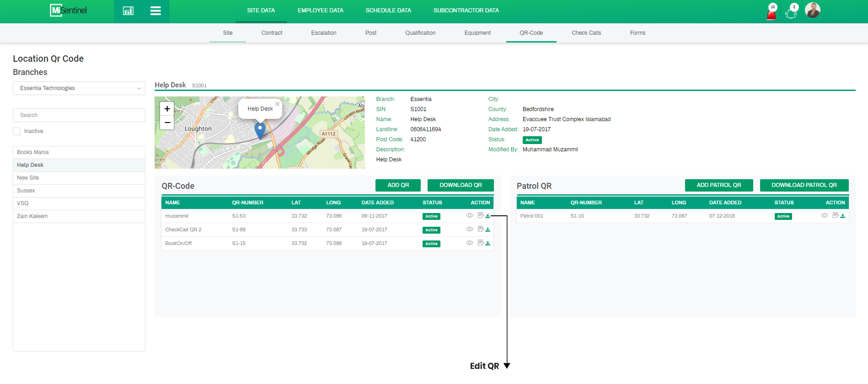This screenshot has height=384, width=868.
Task: Select Help Desk in the site list
Action: (x=79, y=165)
